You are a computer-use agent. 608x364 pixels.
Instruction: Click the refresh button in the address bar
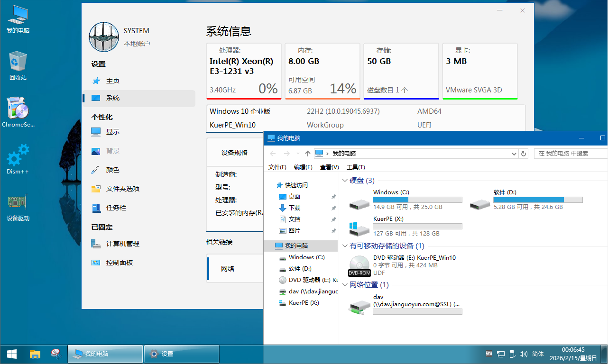[524, 154]
